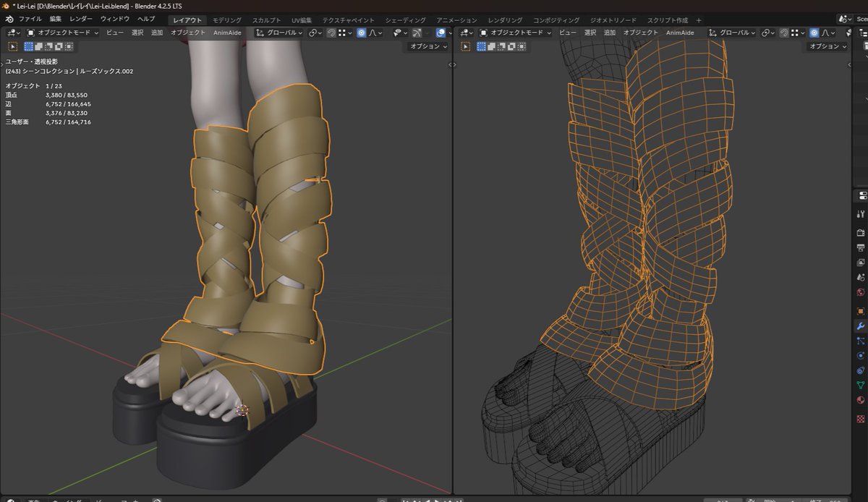Open 追加 menu in right viewport
The height and width of the screenshot is (502, 868).
(610, 33)
